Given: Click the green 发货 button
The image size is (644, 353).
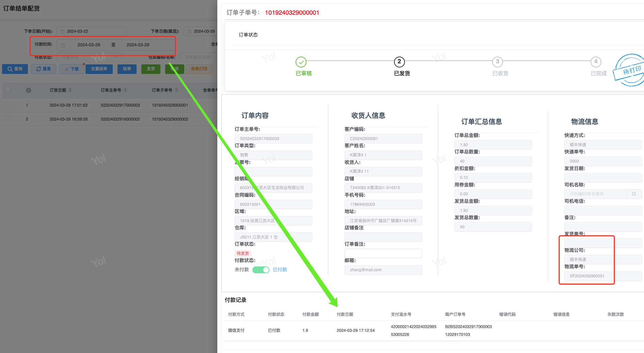Looking at the screenshot, I should pyautogui.click(x=151, y=69).
